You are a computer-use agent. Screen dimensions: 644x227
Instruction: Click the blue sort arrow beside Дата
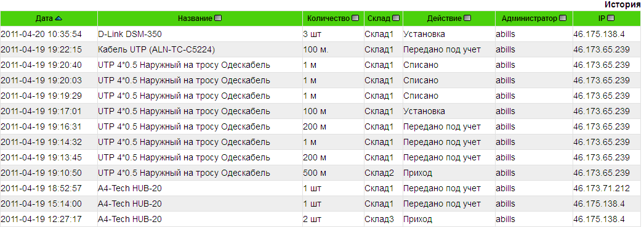coord(58,19)
